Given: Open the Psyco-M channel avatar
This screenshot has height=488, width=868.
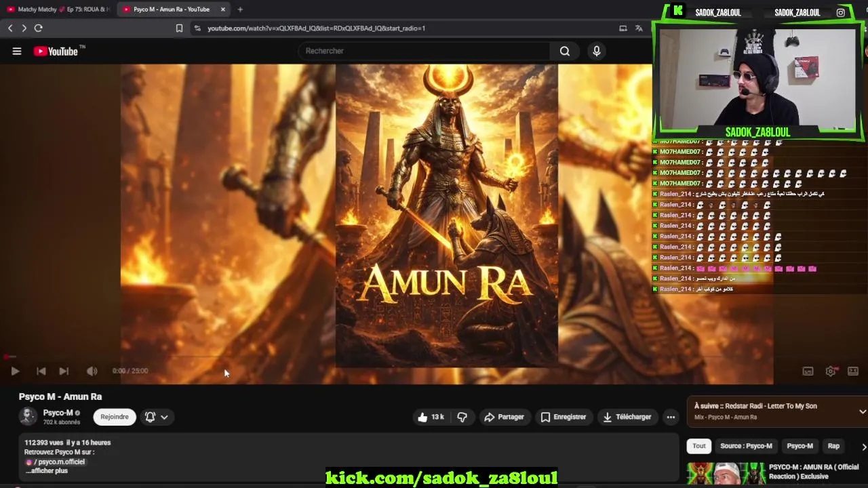Looking at the screenshot, I should (x=28, y=417).
